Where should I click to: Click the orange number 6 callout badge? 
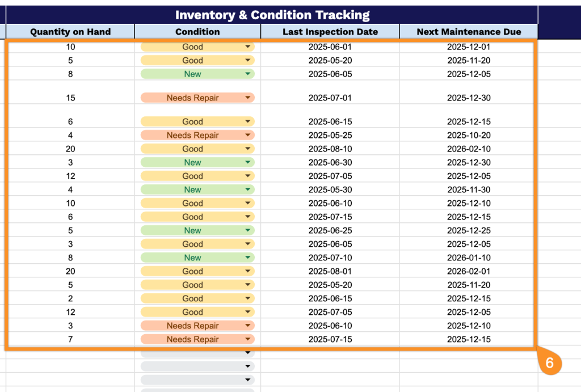click(x=549, y=363)
